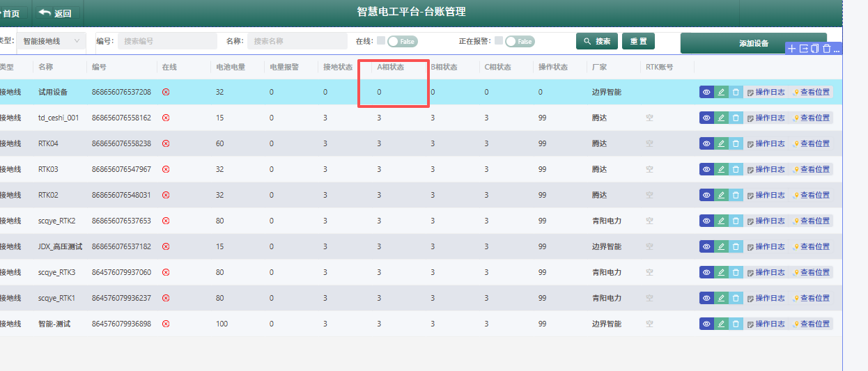Open 操作日志 for td_ceshi_001

click(766, 118)
